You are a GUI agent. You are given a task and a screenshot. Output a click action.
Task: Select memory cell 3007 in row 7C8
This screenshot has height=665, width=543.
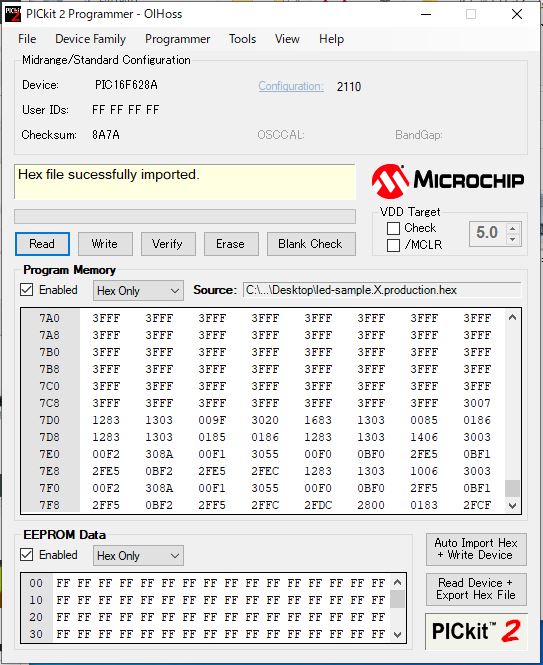(477, 403)
